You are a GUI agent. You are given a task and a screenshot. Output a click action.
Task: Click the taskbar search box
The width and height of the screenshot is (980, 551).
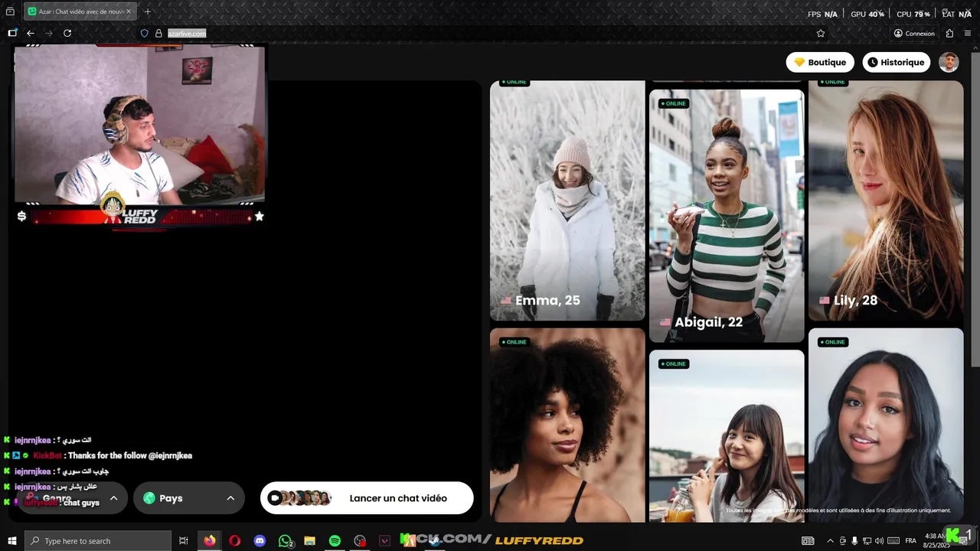click(x=97, y=541)
